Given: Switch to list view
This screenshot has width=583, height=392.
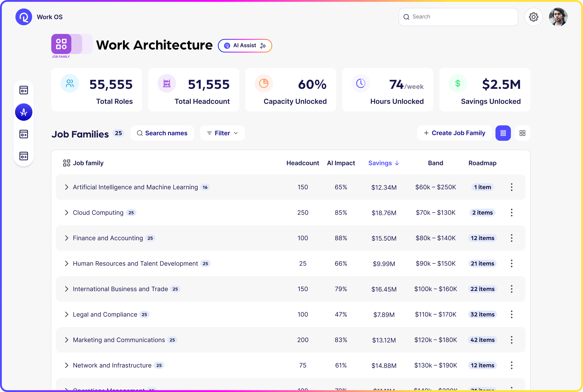Looking at the screenshot, I should [503, 133].
